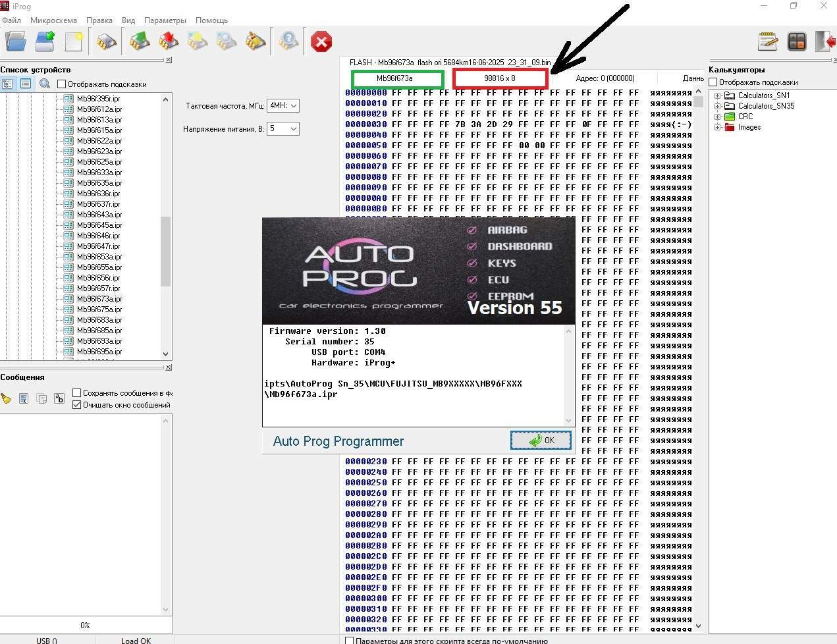Select Mb96f643a.ipr in device list
The image size is (837, 644).
click(x=99, y=215)
